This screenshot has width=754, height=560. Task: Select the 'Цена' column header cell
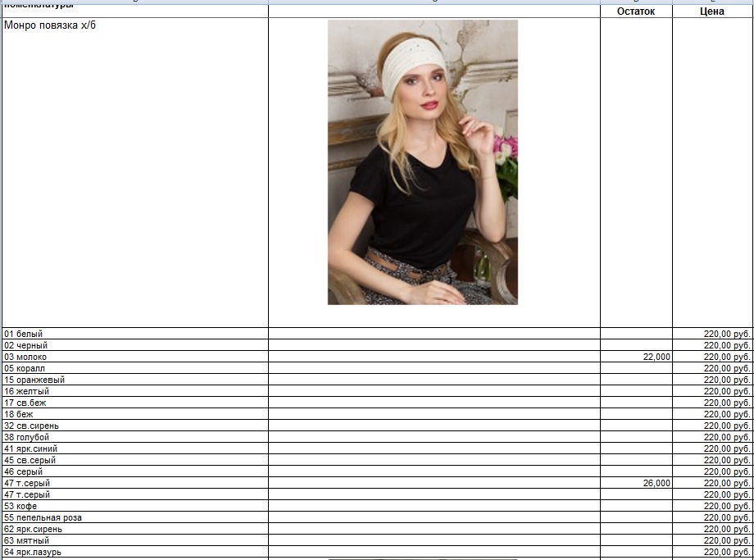tap(713, 11)
